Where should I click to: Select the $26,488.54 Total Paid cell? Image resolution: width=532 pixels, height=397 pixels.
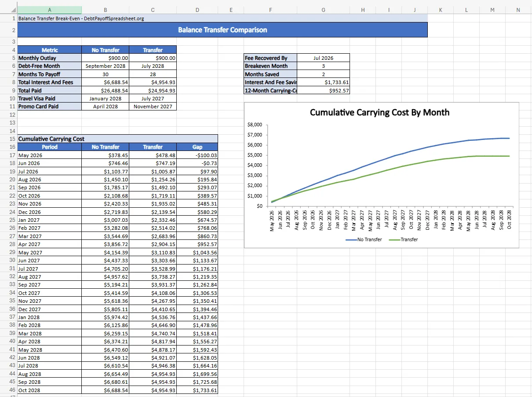point(105,90)
